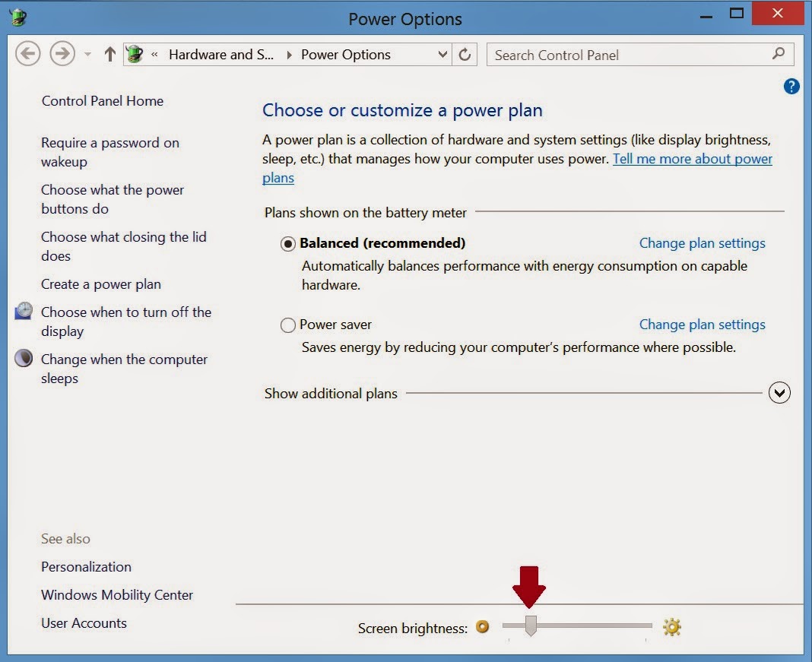Viewport: 812px width, 662px height.
Task: Click the screen brightness slider thumb
Action: pyautogui.click(x=531, y=626)
